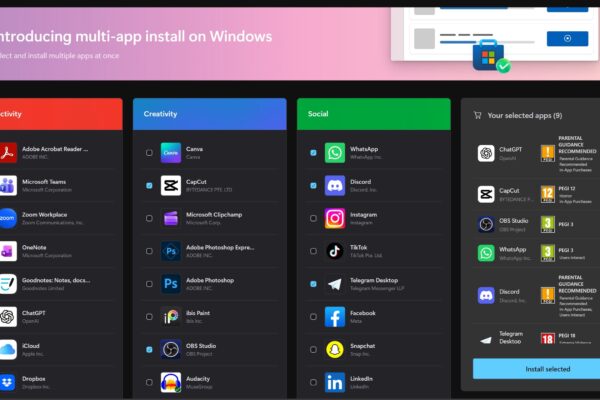This screenshot has height=400, width=600.
Task: Check the Facebook checkbox
Action: coord(313,317)
